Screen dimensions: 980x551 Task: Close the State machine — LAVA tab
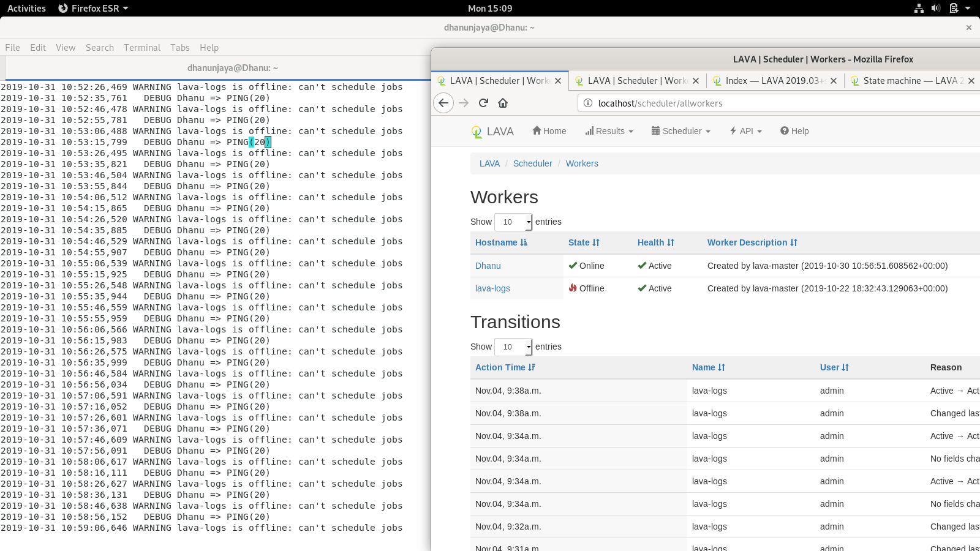pos(971,81)
